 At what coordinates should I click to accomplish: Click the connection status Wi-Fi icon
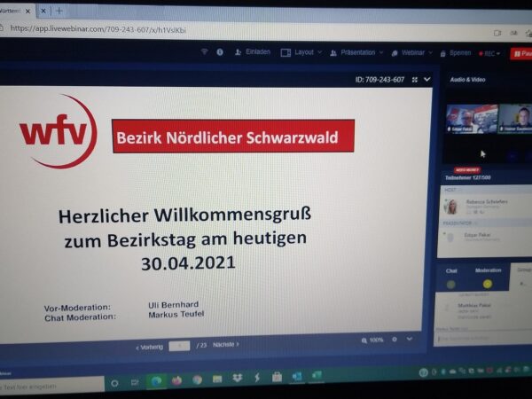[204, 51]
